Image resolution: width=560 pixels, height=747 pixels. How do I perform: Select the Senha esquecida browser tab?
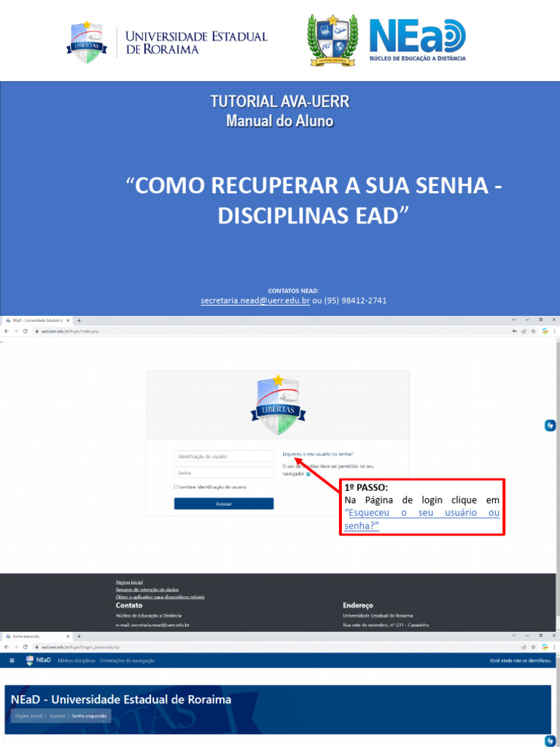37,636
